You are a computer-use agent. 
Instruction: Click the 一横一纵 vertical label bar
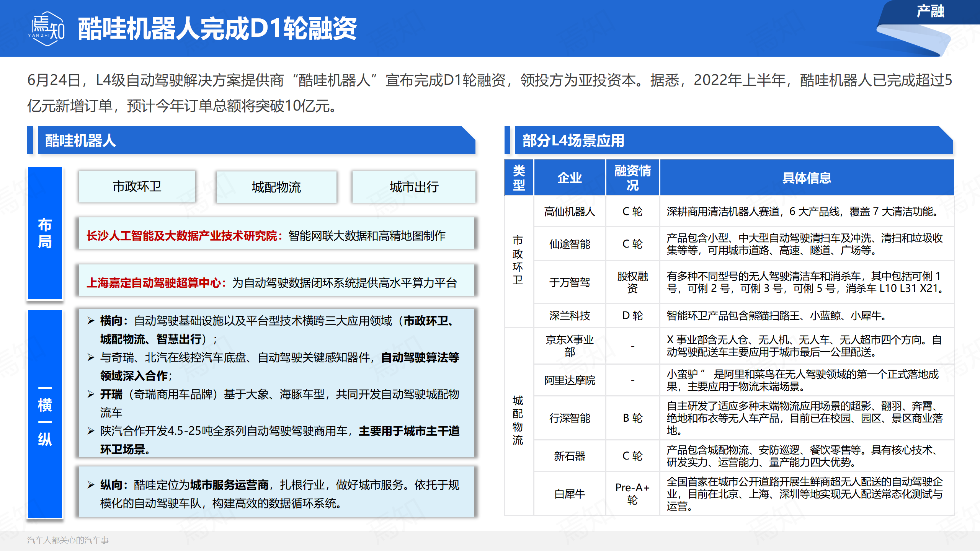click(x=45, y=414)
